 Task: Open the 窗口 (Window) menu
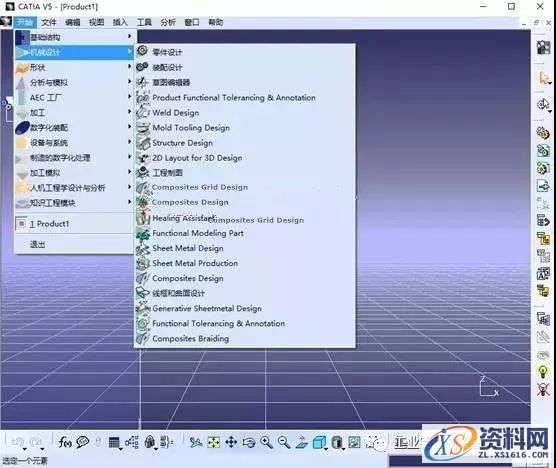pos(192,22)
